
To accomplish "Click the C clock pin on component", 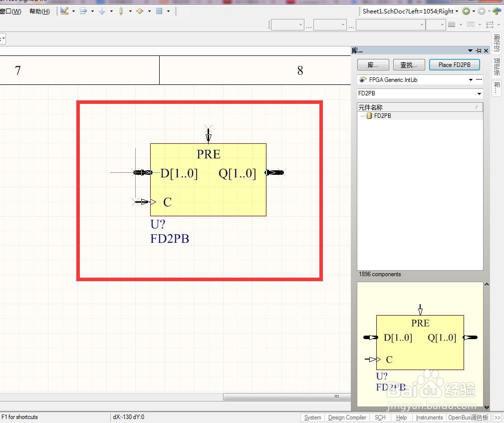I will click(x=144, y=202).
